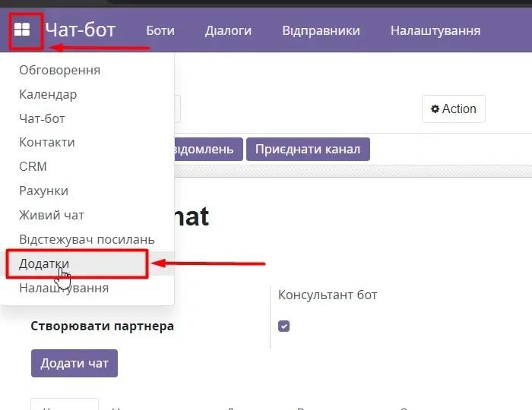Select CRM in the apps list
The image size is (532, 410).
pos(33,166)
